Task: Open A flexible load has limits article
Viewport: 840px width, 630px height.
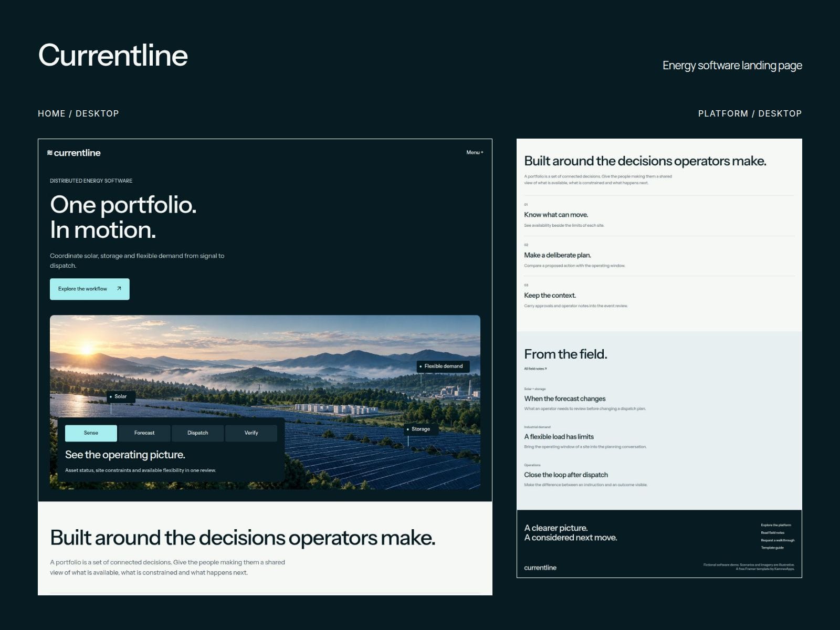Action: coord(559,436)
